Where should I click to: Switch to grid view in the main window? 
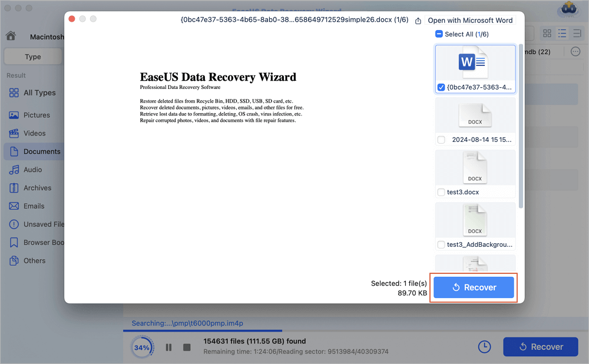[x=547, y=34]
